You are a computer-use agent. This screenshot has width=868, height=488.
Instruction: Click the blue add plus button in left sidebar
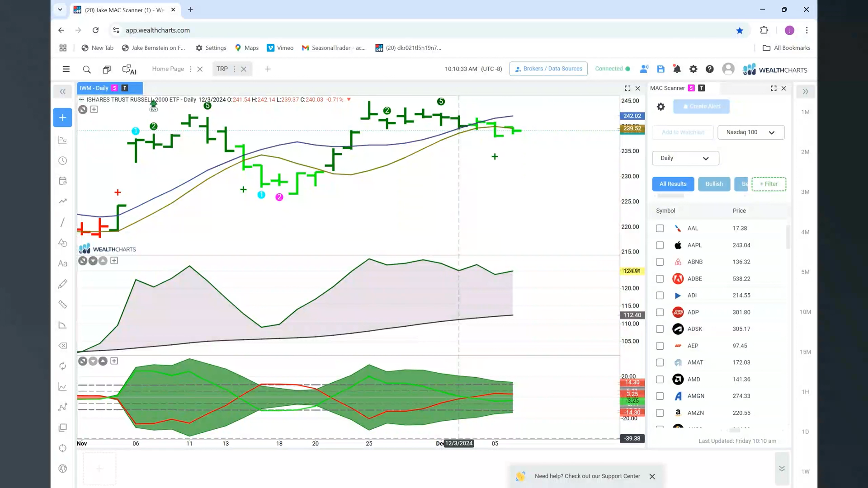point(62,117)
